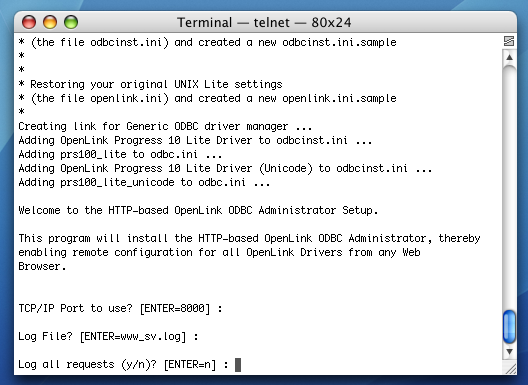This screenshot has height=385, width=528.
Task: Click the scrollbar down arrow
Action: click(x=509, y=351)
